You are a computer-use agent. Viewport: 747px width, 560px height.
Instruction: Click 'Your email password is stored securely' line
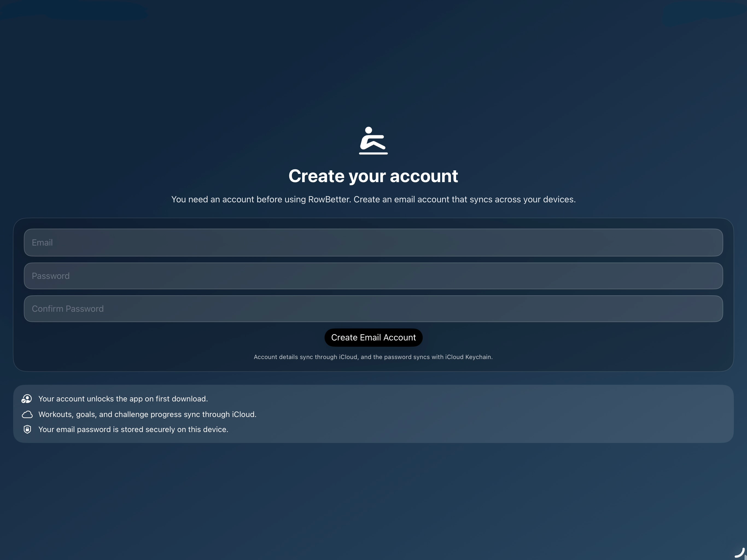(133, 429)
